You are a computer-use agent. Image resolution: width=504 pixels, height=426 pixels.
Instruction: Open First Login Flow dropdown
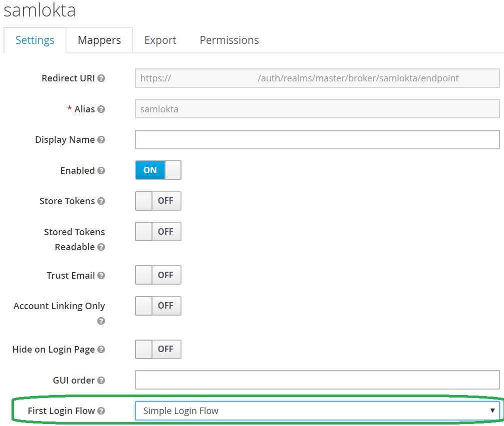317,411
